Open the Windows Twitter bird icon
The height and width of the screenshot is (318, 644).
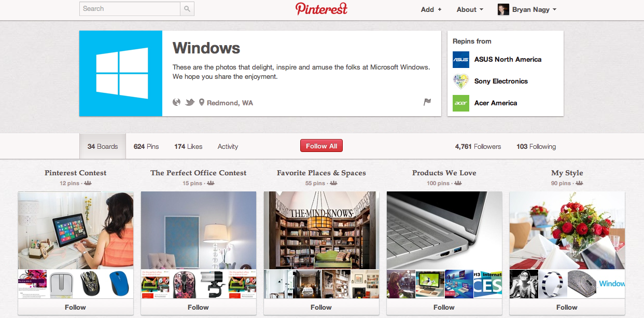(190, 102)
